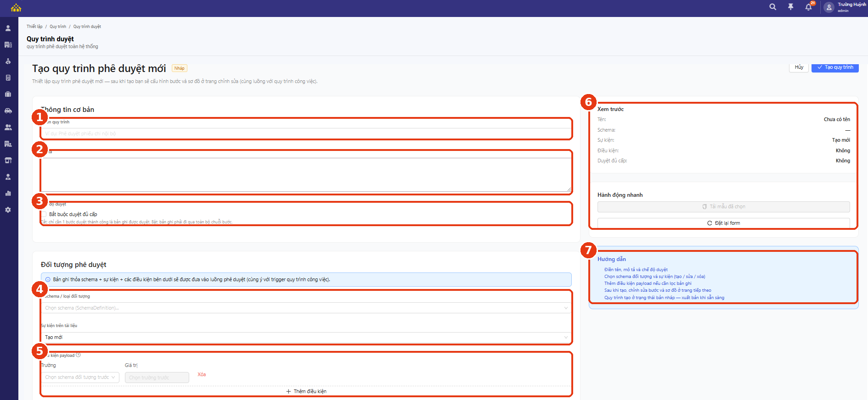The image size is (868, 400).
Task: Click the process name input field
Action: 306,133
